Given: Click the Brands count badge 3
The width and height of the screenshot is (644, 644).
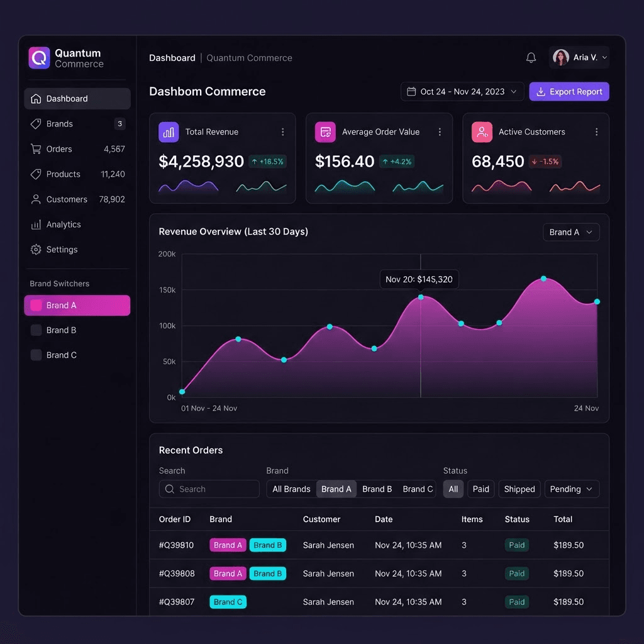Looking at the screenshot, I should (x=119, y=124).
